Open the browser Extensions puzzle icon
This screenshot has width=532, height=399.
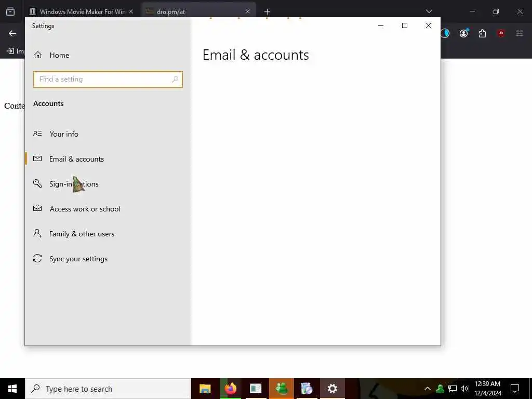pos(482,33)
